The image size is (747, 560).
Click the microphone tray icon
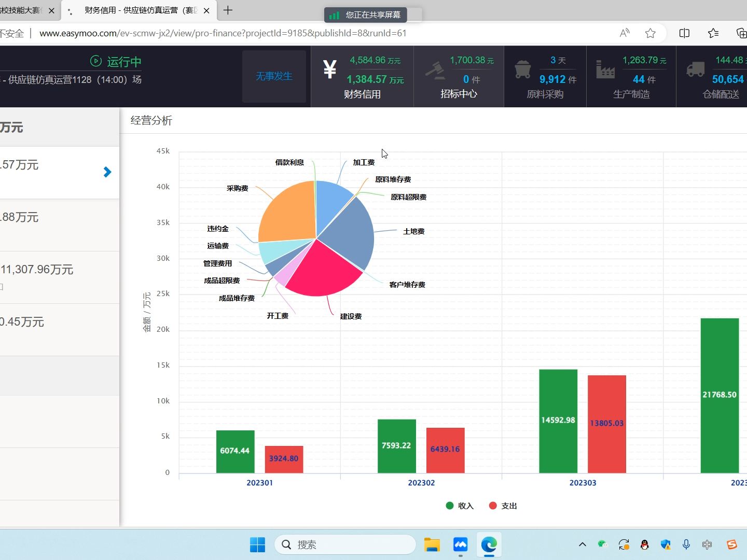coord(686,544)
